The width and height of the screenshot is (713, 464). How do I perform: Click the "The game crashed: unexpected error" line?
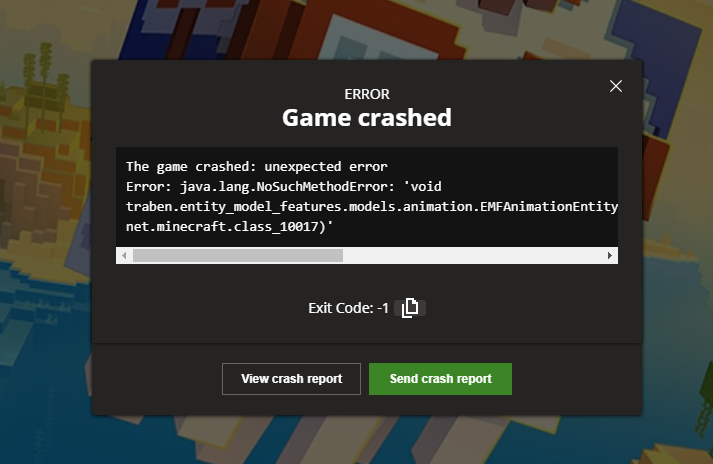(257, 167)
